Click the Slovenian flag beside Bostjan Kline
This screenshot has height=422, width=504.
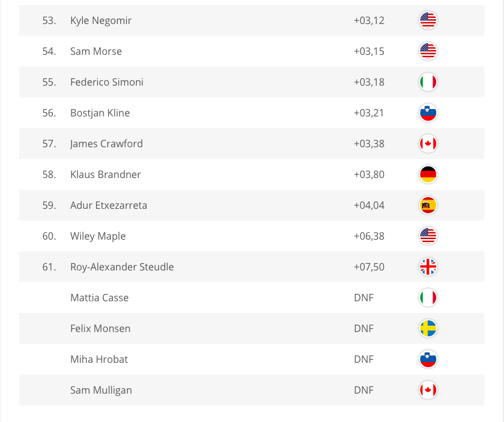coord(428,113)
